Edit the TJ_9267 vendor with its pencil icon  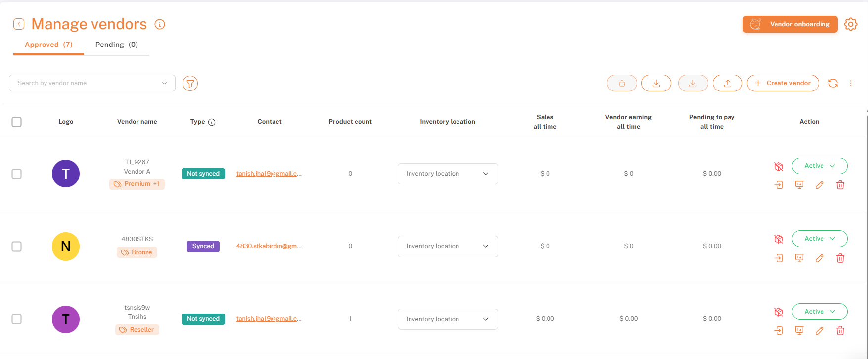820,185
